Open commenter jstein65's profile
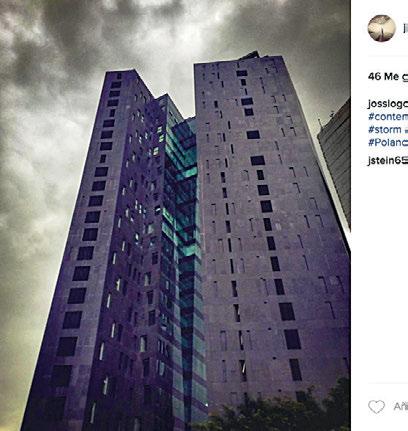408x431 pixels. pyautogui.click(x=388, y=160)
